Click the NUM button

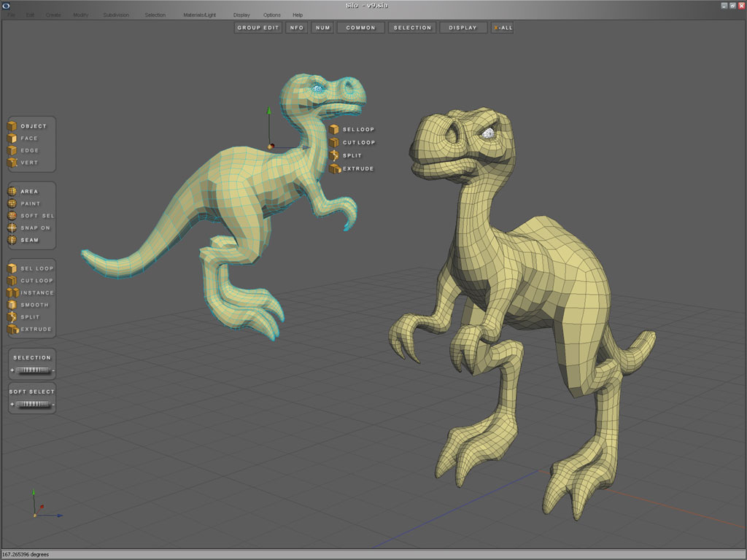(x=322, y=28)
